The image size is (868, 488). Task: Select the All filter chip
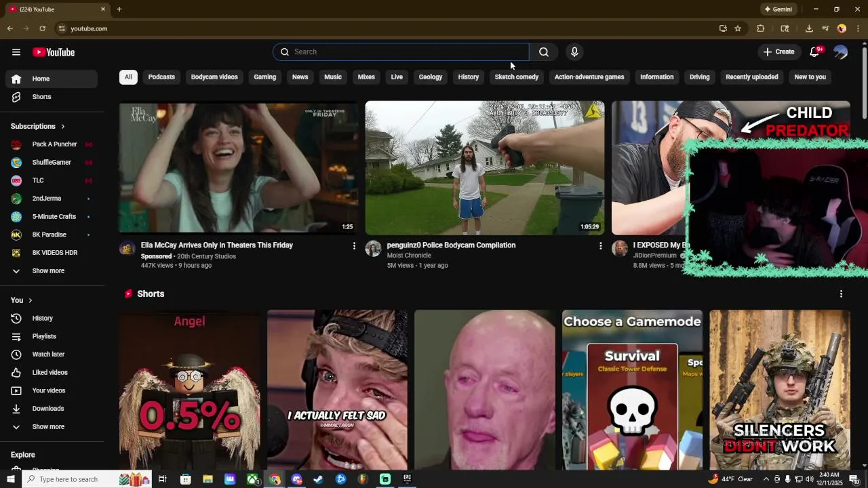coord(128,77)
